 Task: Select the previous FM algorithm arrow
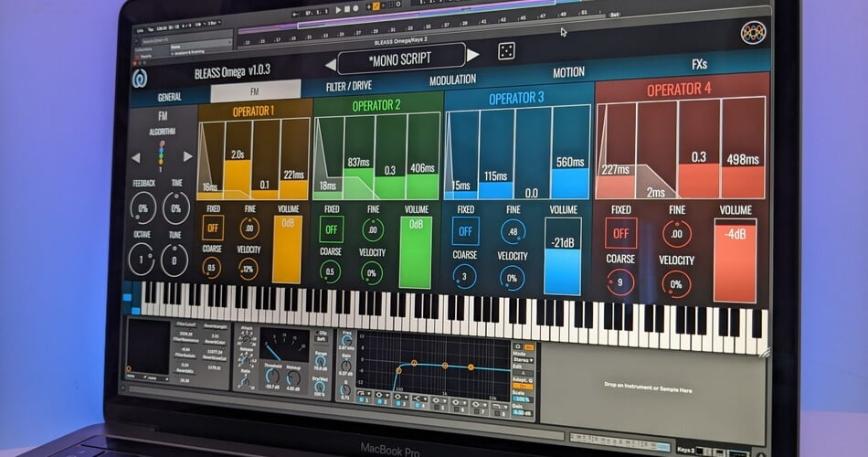[136, 157]
